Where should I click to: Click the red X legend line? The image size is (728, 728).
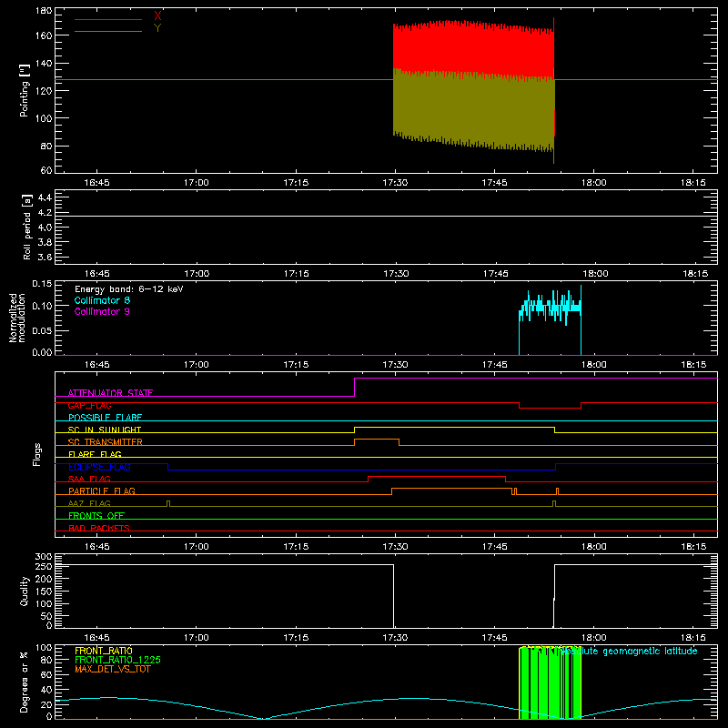pos(108,19)
